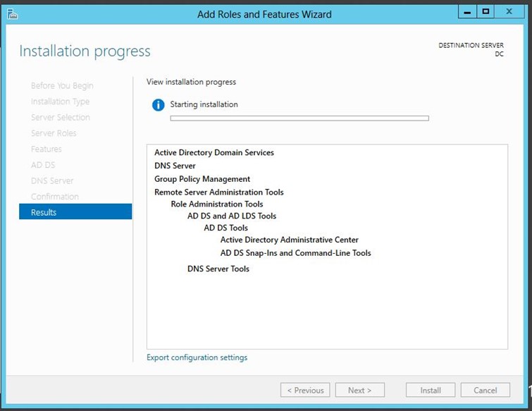Select Group Policy Management entry
Viewport: 532px width, 411px height.
coord(202,179)
